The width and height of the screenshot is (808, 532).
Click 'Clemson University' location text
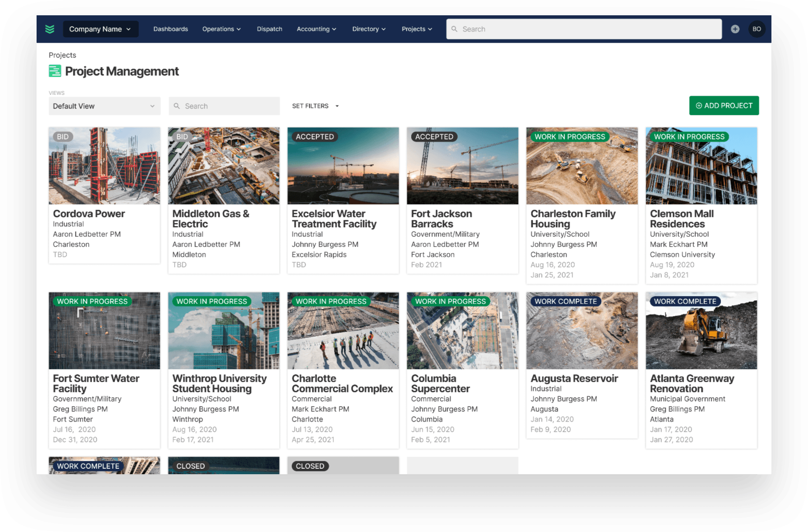click(x=682, y=255)
